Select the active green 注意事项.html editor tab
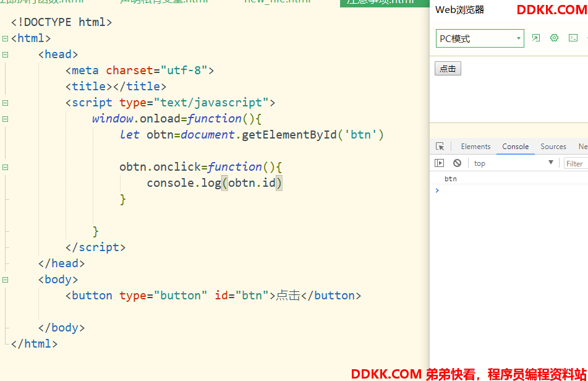 (x=385, y=3)
